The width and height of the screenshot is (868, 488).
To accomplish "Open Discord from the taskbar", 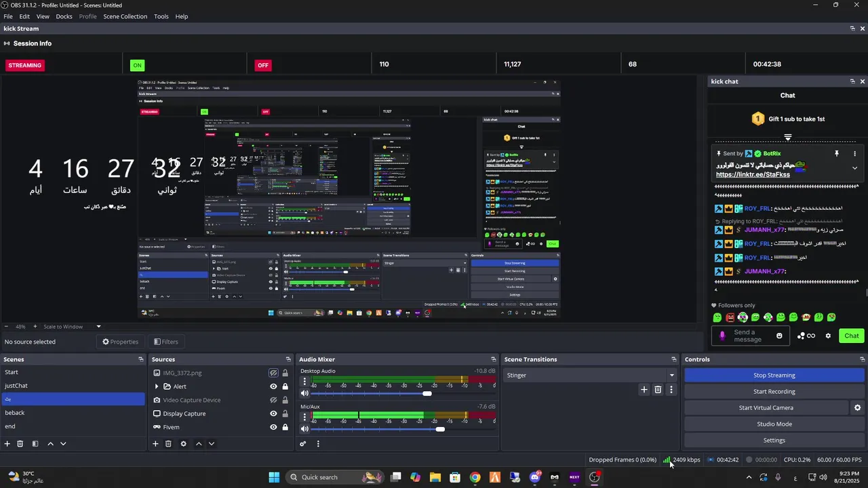I will tap(535, 477).
